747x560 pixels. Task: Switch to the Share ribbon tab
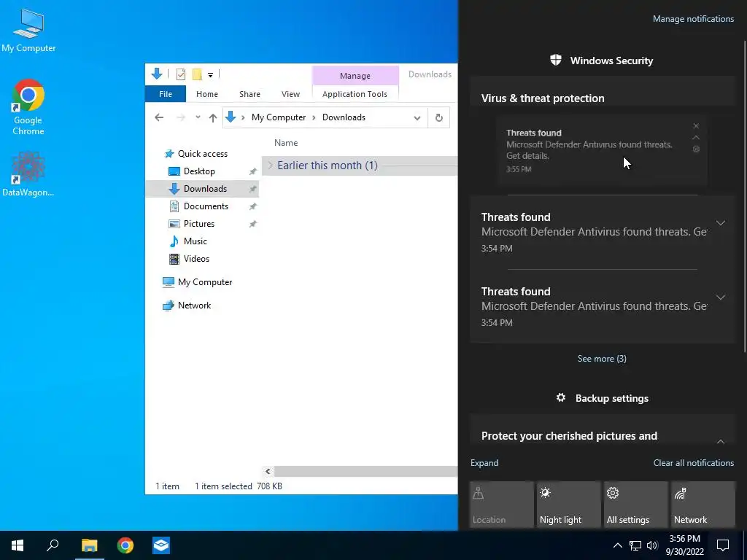(249, 94)
